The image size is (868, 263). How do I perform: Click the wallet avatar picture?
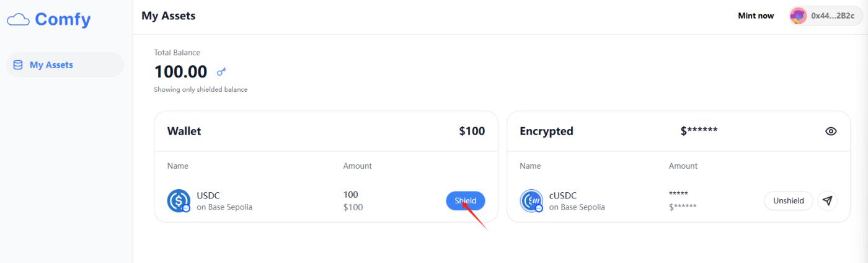click(798, 16)
